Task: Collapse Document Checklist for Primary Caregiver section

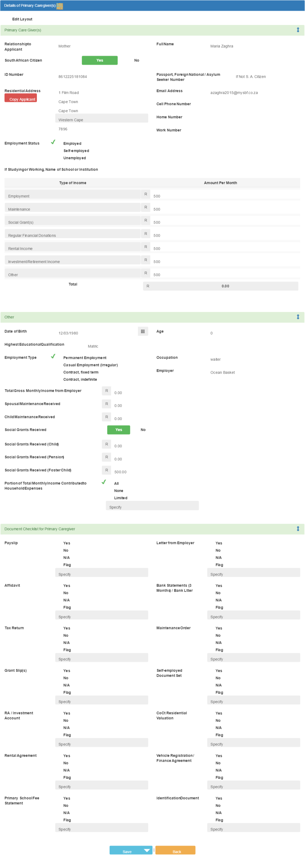Action: click(x=298, y=529)
